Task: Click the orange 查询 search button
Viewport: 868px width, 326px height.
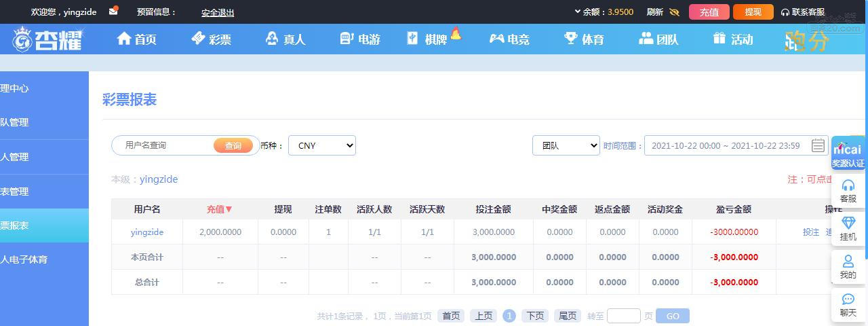Action: click(x=233, y=145)
